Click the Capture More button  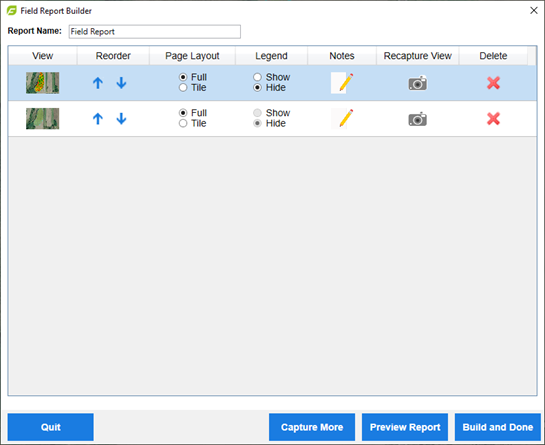pos(312,427)
